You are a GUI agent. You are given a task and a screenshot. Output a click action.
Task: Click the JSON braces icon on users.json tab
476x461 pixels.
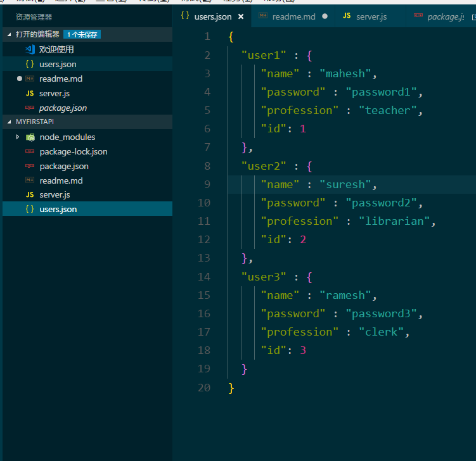185,15
